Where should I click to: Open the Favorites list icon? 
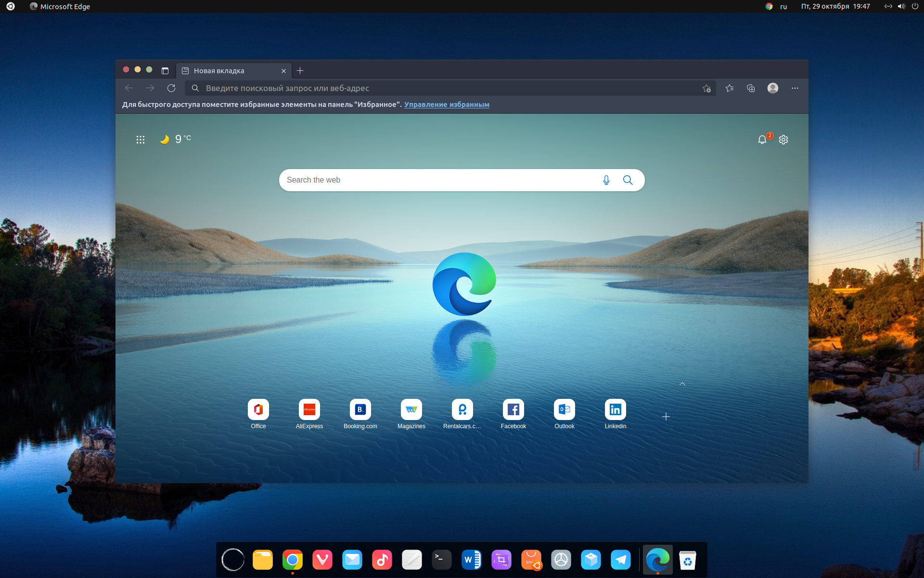[x=730, y=88]
